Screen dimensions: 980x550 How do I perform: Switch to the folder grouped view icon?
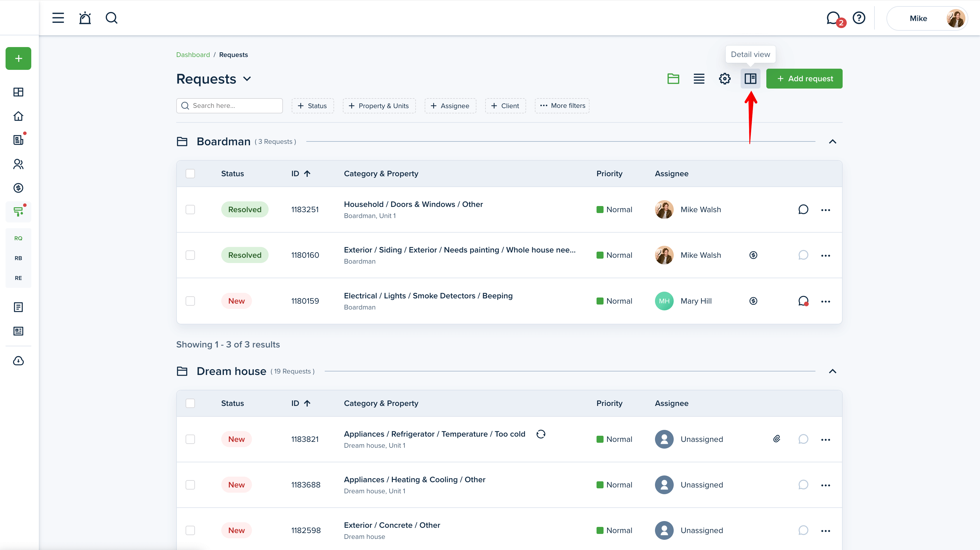[x=673, y=79]
